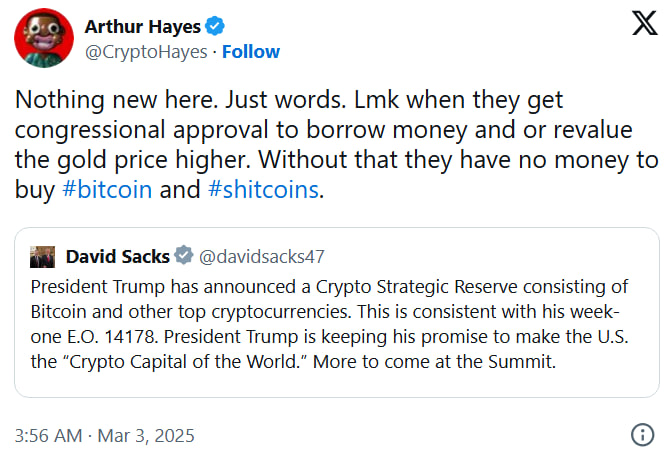Click the @davidsacks47 handle
This screenshot has height=460, width=672.
262,256
